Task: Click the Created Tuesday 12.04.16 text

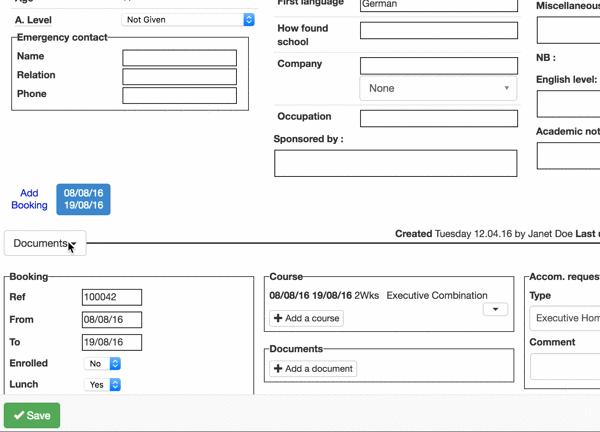Action: tap(453, 234)
